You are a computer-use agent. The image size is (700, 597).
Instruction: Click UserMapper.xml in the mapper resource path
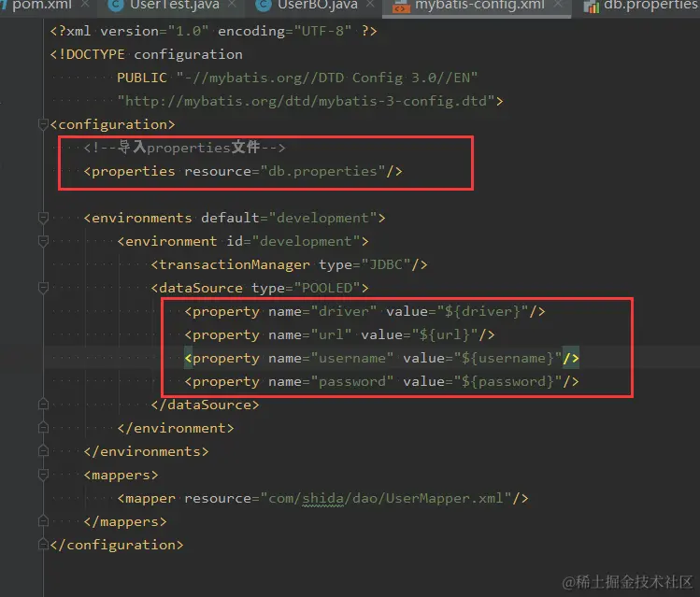[x=445, y=498]
